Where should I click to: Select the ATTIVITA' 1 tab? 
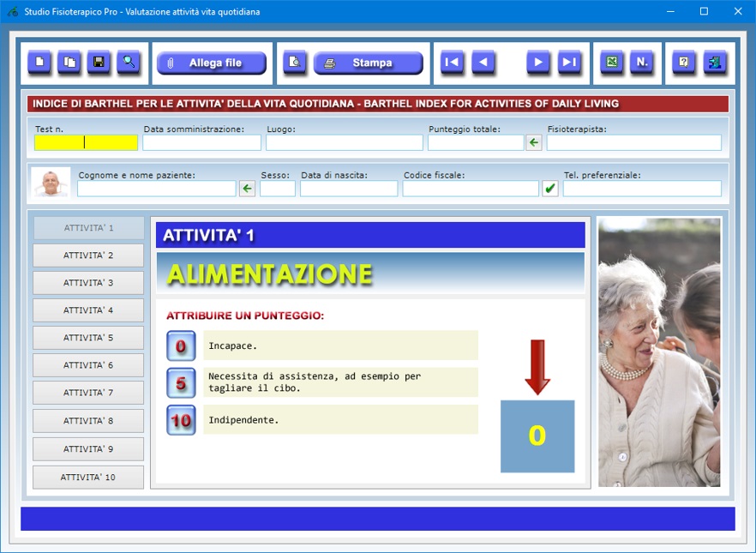click(x=89, y=228)
